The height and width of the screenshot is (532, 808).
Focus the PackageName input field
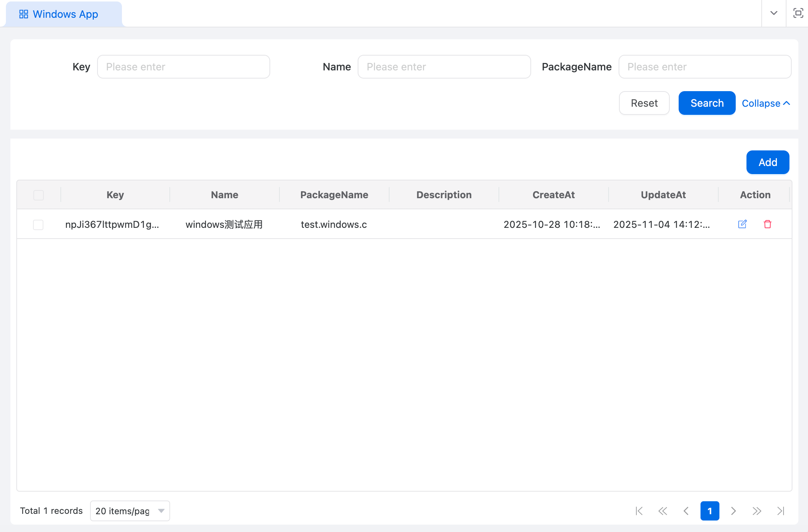(x=705, y=67)
